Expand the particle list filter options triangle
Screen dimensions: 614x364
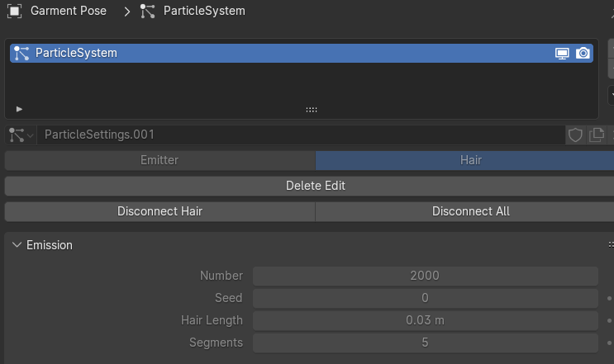(x=19, y=109)
